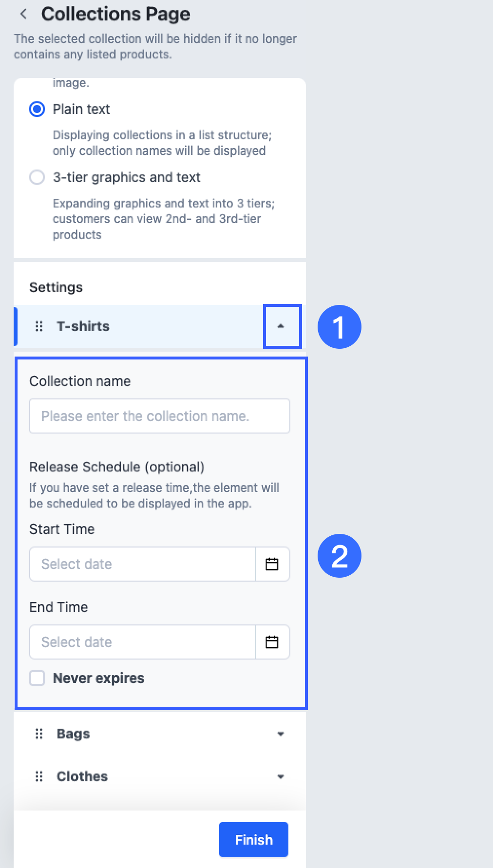The image size is (493, 868).
Task: Click the Start Time Select date field
Action: click(143, 564)
